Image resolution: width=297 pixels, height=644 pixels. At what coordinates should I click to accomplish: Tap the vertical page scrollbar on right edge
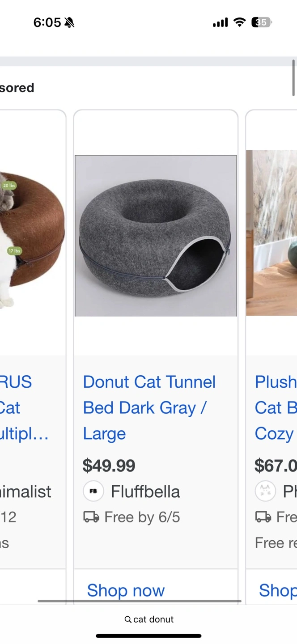[x=294, y=77]
